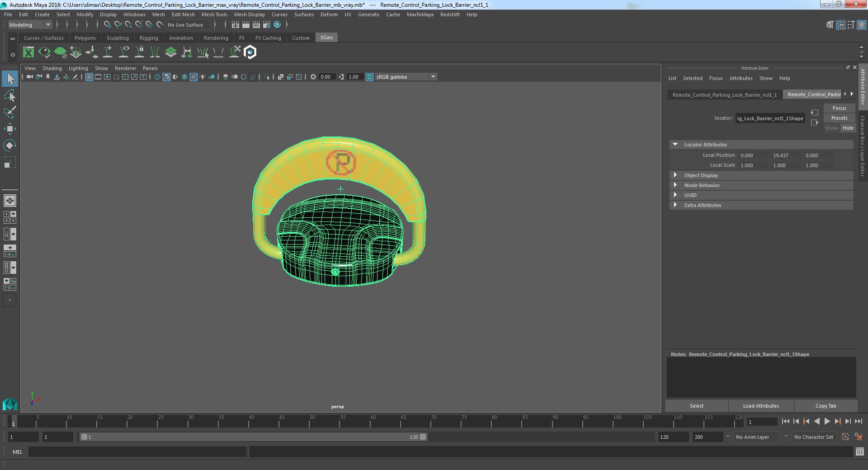The width and height of the screenshot is (868, 470).
Task: Click the XGen green grid layers icon
Action: (x=171, y=52)
